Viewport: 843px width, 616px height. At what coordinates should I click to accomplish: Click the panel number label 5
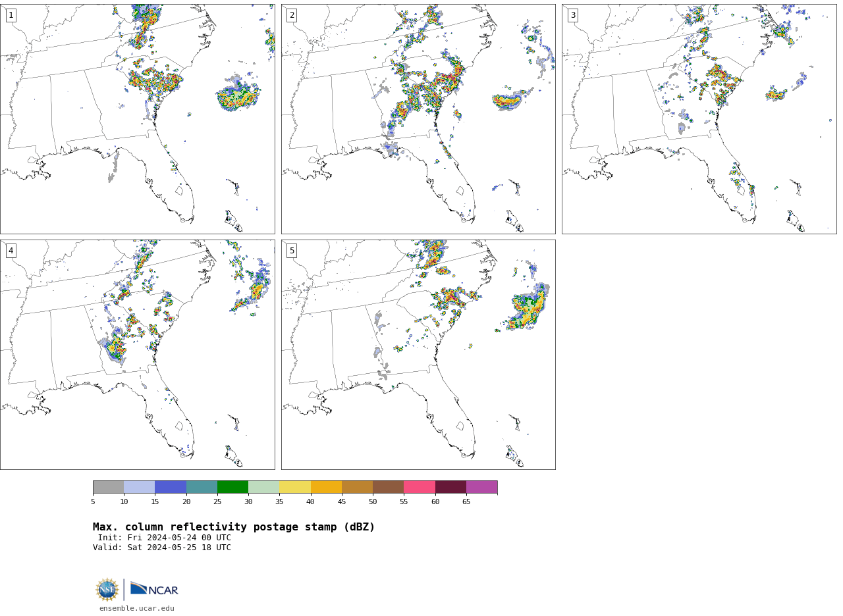click(x=292, y=251)
